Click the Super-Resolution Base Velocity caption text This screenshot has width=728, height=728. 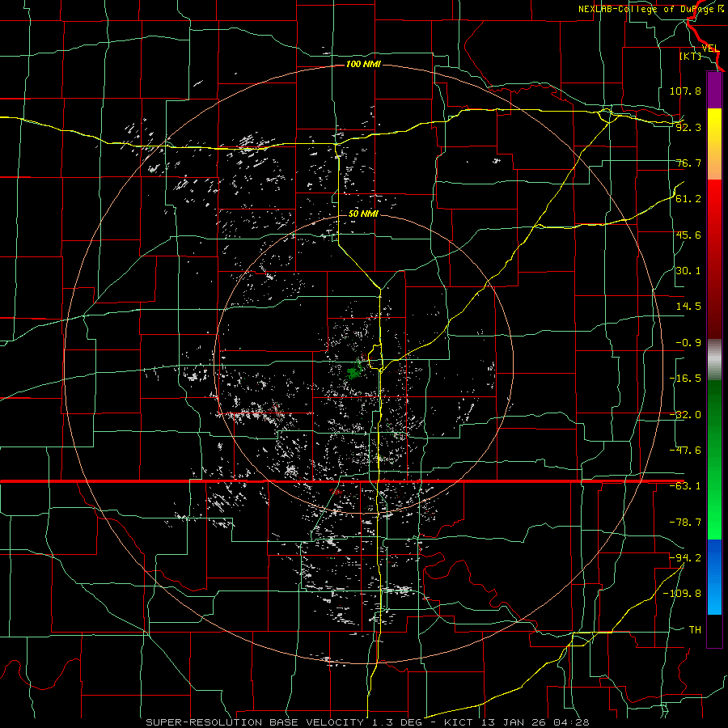coord(255,722)
